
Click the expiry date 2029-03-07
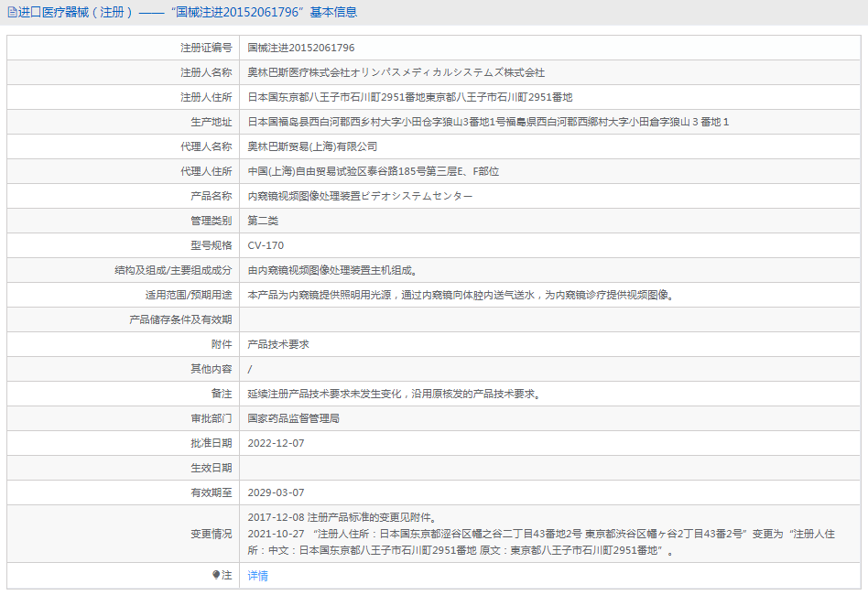[276, 492]
